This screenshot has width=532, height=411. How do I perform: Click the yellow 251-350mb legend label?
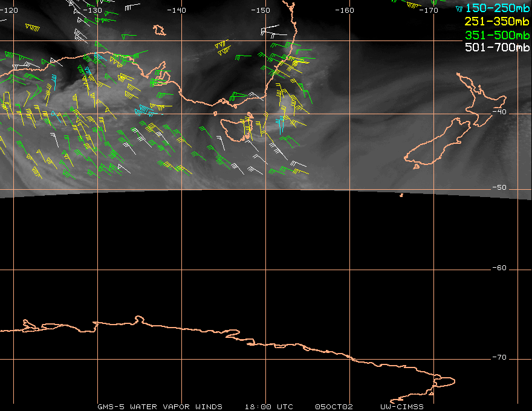click(x=497, y=21)
